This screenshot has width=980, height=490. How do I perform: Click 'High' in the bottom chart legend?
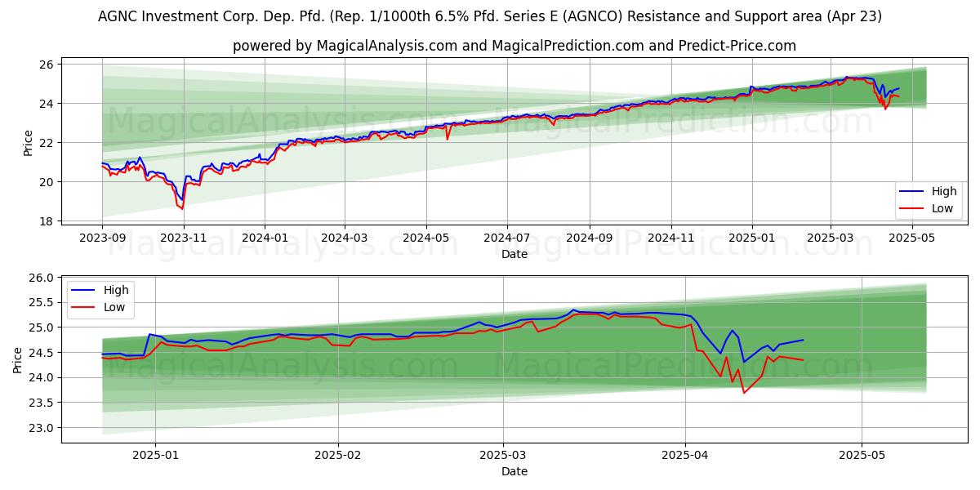(x=115, y=290)
